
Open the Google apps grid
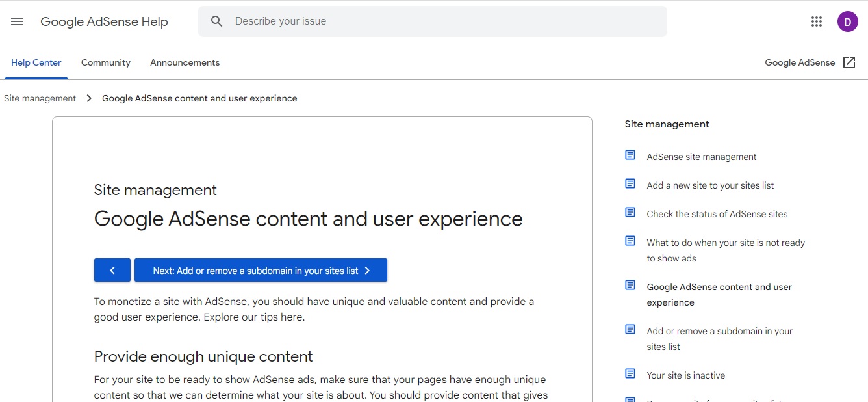[x=817, y=21]
